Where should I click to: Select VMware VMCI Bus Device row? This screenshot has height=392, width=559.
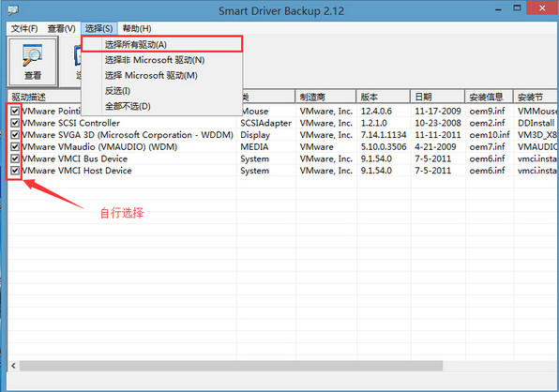point(74,158)
